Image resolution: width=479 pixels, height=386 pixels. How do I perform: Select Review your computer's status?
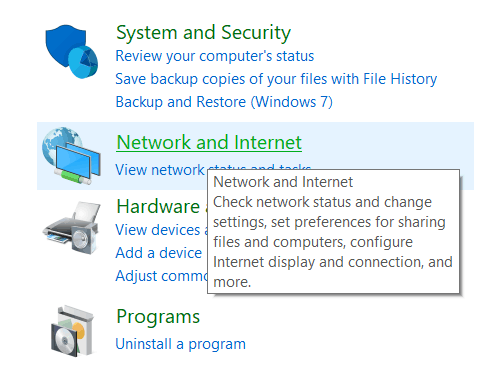pyautogui.click(x=215, y=56)
